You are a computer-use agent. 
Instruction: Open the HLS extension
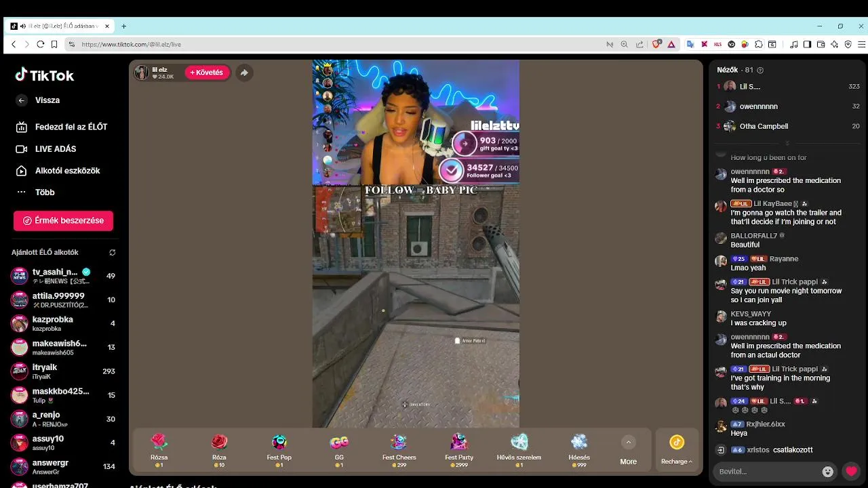pos(718,44)
